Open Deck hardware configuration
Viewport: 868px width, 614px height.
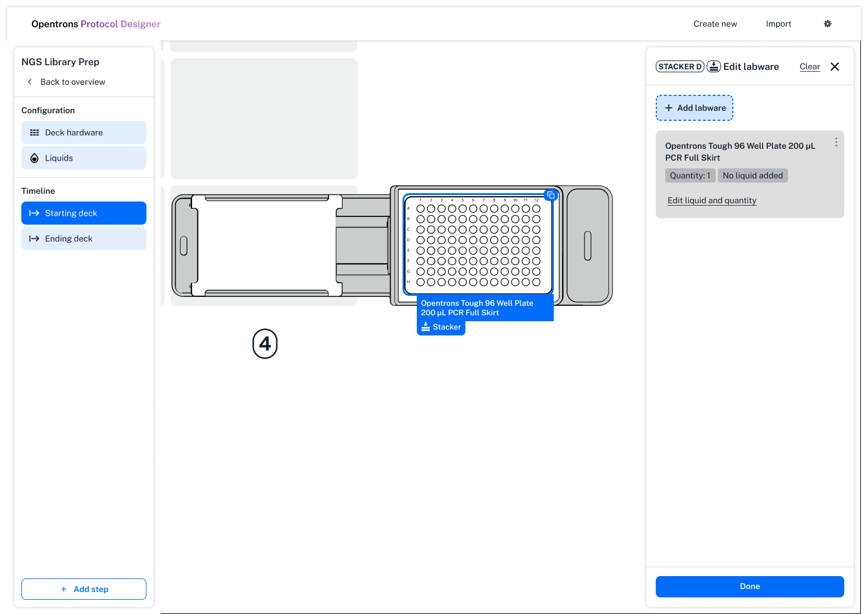(x=84, y=133)
